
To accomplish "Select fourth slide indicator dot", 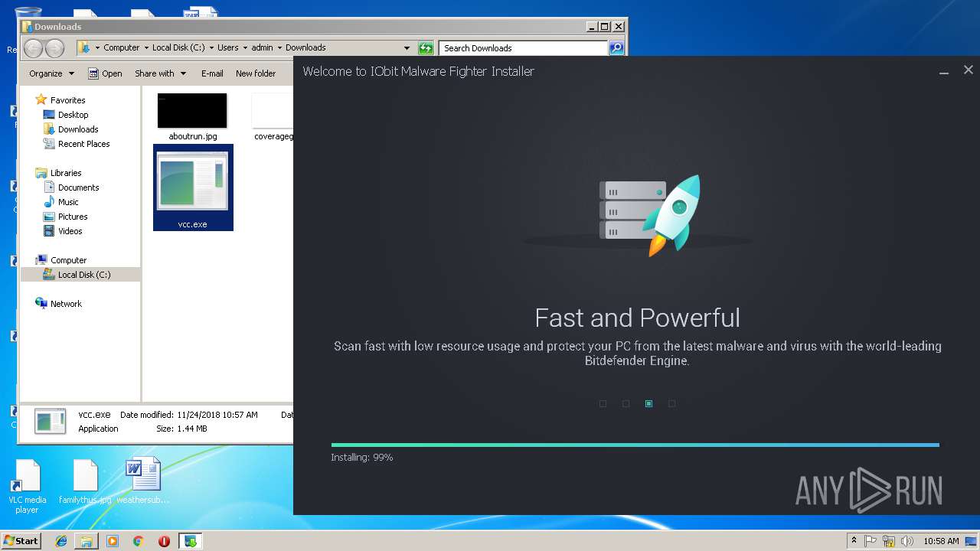I will [671, 403].
